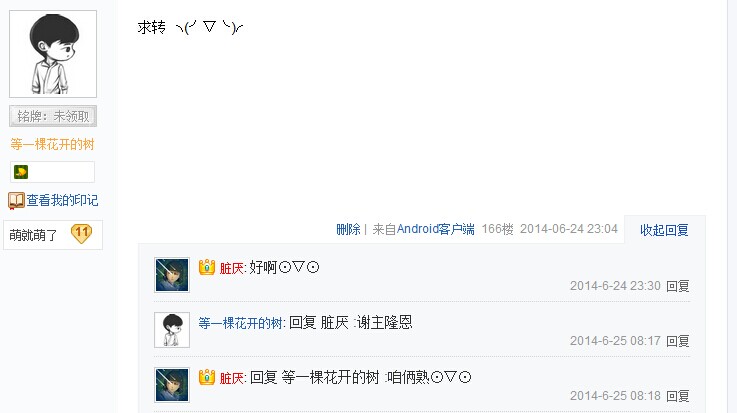Open the blue 等一棵花开的树 link in the second reply

(x=240, y=323)
